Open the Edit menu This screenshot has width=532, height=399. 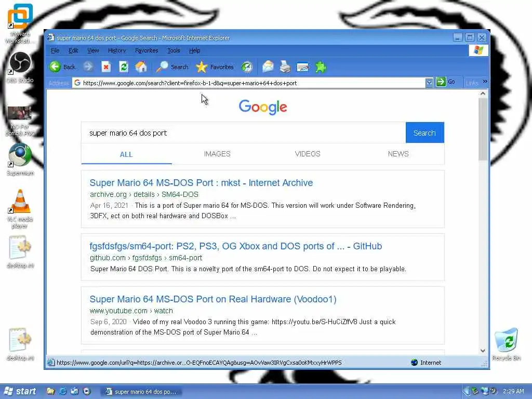click(x=73, y=50)
